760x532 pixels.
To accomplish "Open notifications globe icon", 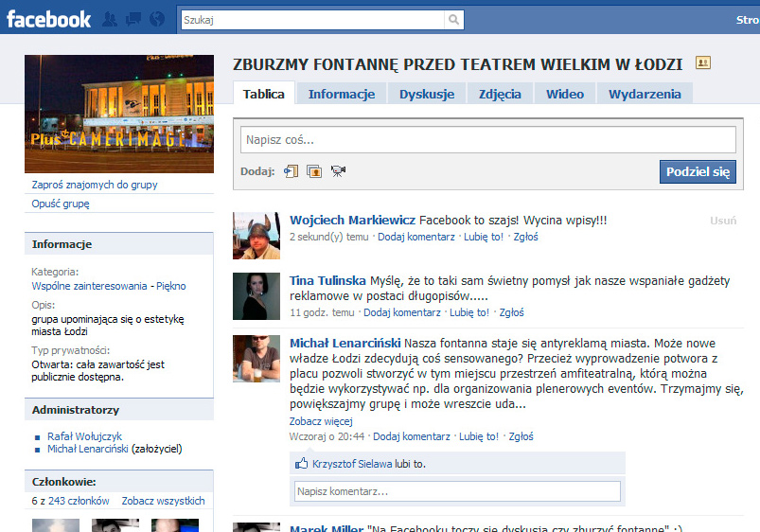I will click(157, 19).
